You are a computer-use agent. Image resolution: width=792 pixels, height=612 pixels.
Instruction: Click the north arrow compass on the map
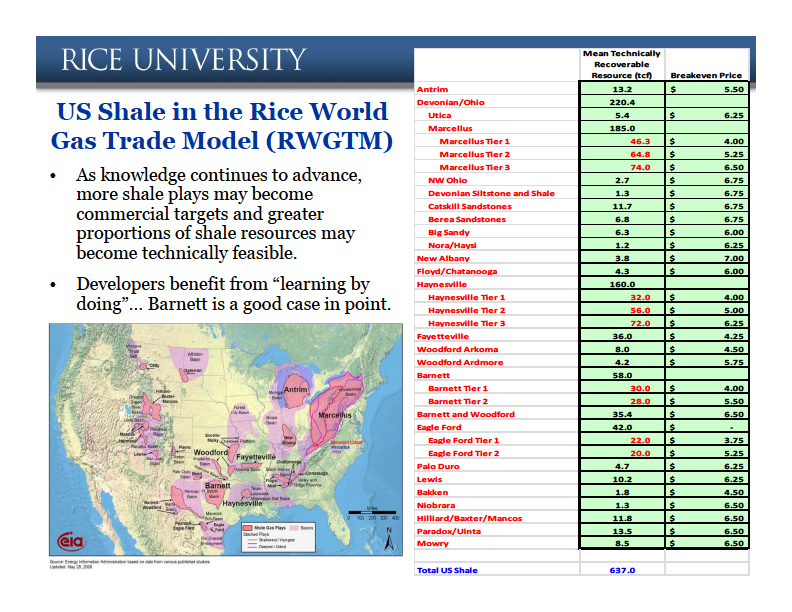coord(389,540)
